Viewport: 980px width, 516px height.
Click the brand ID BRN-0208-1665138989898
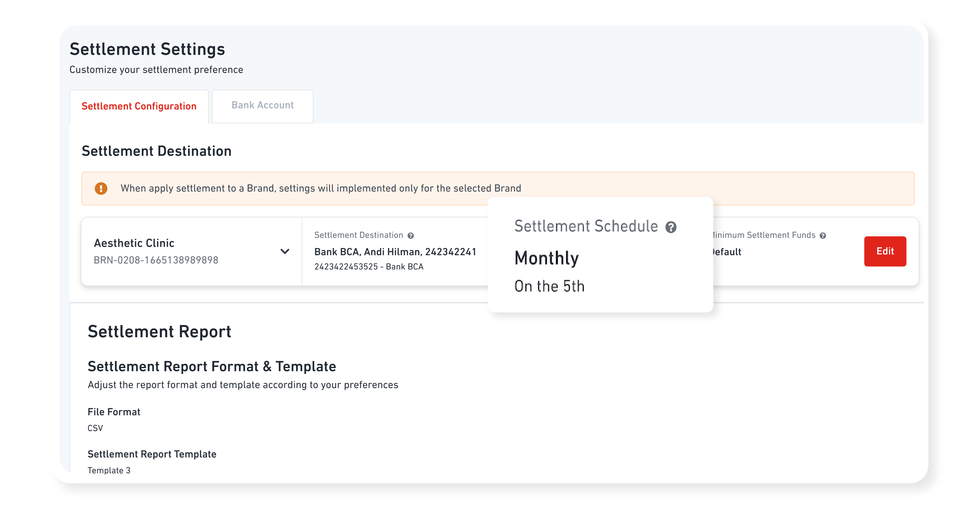(x=156, y=260)
